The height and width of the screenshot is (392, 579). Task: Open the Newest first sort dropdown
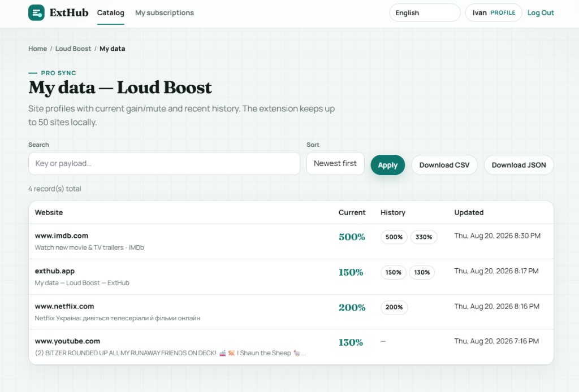335,163
